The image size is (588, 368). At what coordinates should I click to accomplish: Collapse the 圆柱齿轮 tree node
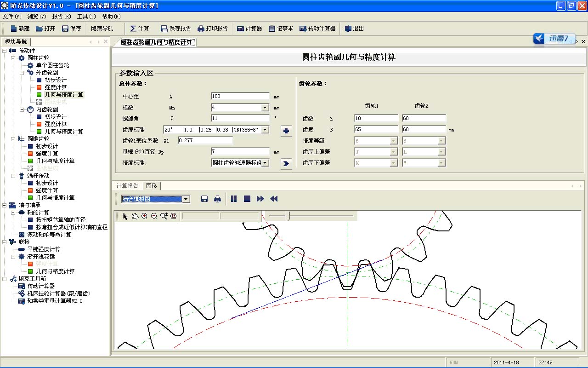point(13,58)
